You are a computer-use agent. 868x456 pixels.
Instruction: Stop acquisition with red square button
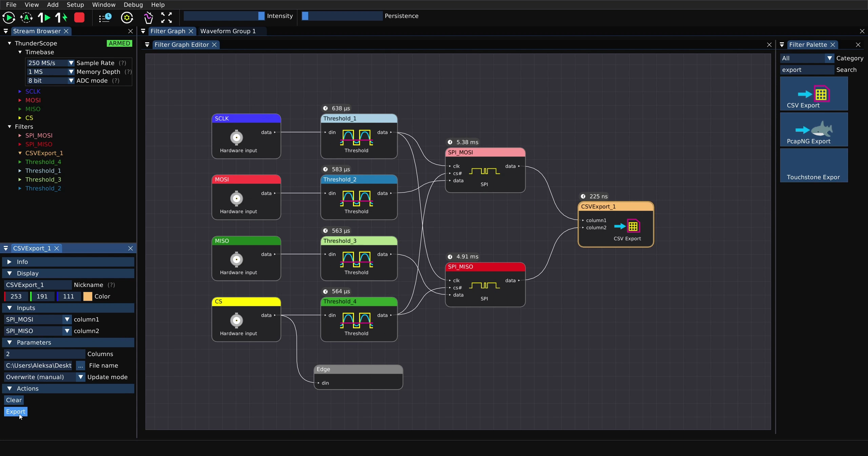(79, 18)
